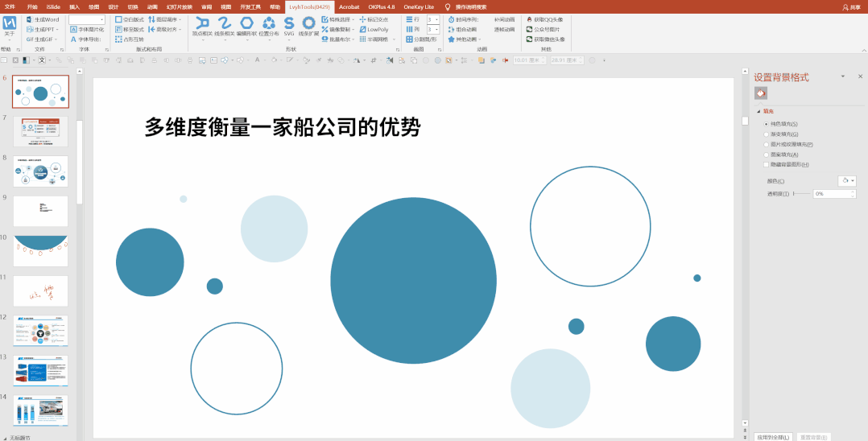
Task: Click the 位置分布 position distribution icon
Action: [269, 23]
